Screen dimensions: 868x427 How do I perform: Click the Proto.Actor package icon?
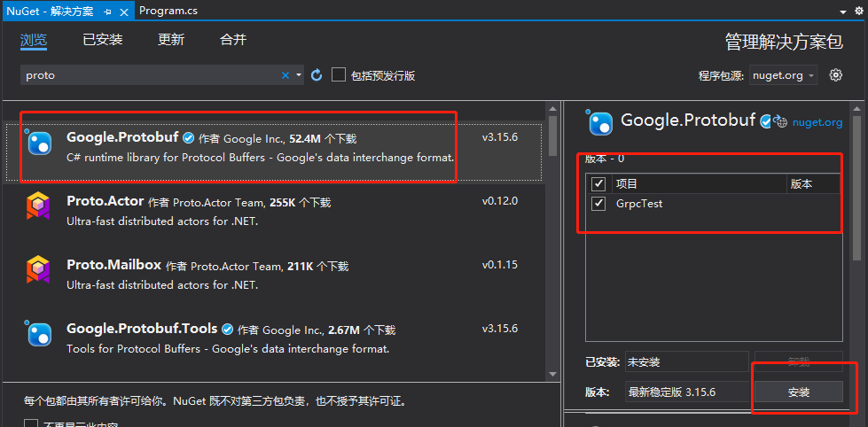39,206
